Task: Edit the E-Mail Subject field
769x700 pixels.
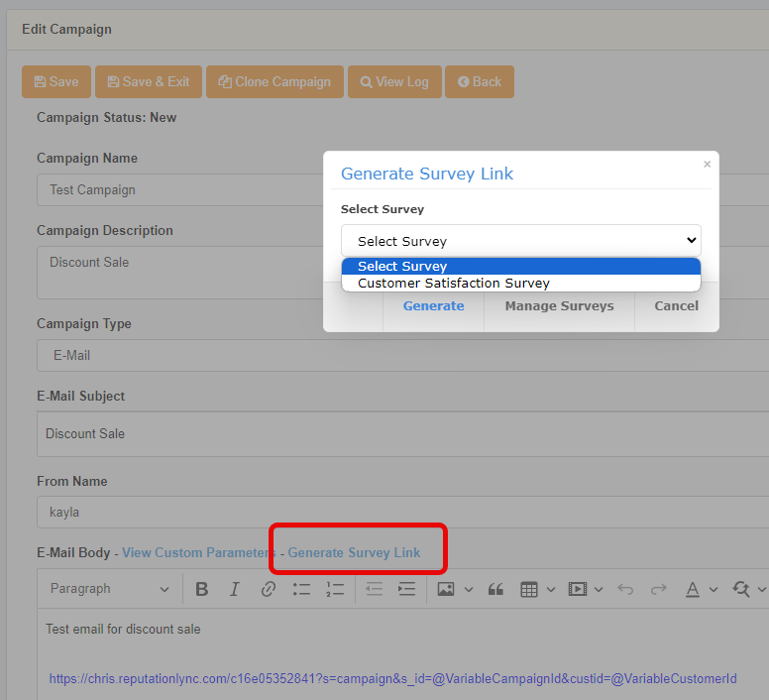Action: click(x=402, y=434)
